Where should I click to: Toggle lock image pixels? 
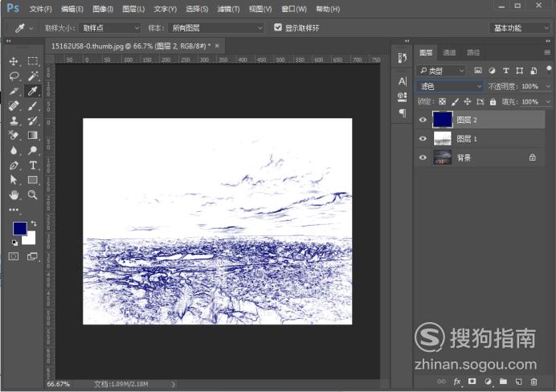(455, 102)
